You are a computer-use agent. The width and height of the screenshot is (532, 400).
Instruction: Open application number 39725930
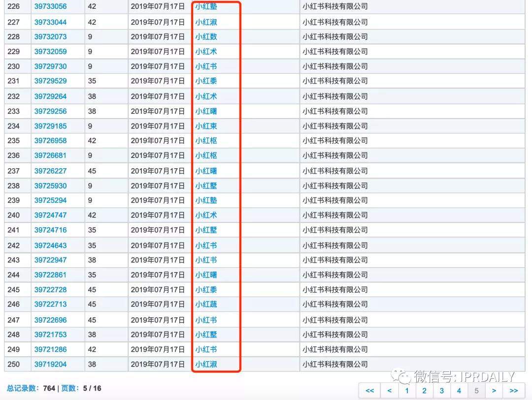[x=50, y=186]
